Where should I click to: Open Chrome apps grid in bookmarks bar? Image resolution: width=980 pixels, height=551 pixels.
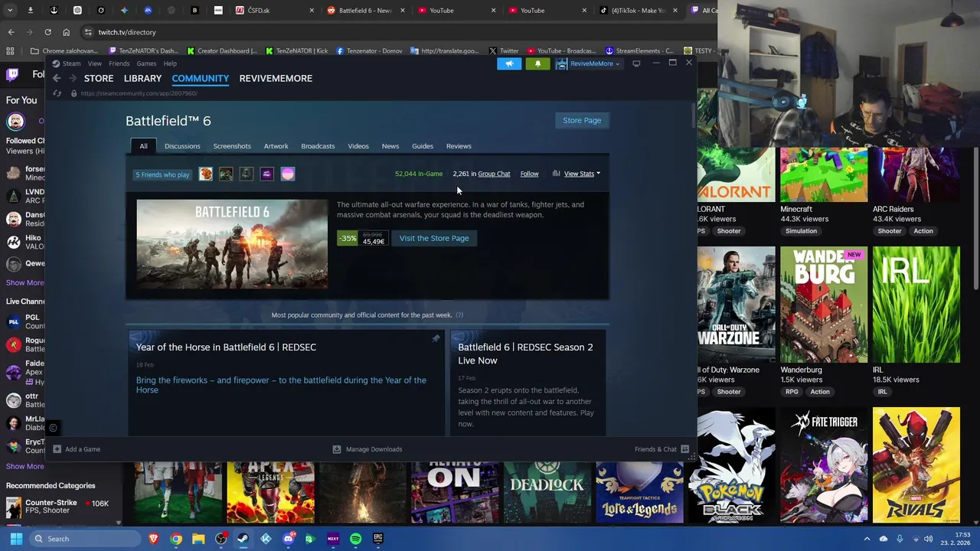(x=10, y=51)
